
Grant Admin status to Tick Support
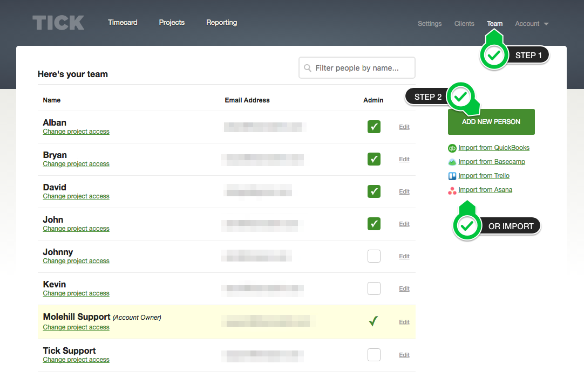374,355
